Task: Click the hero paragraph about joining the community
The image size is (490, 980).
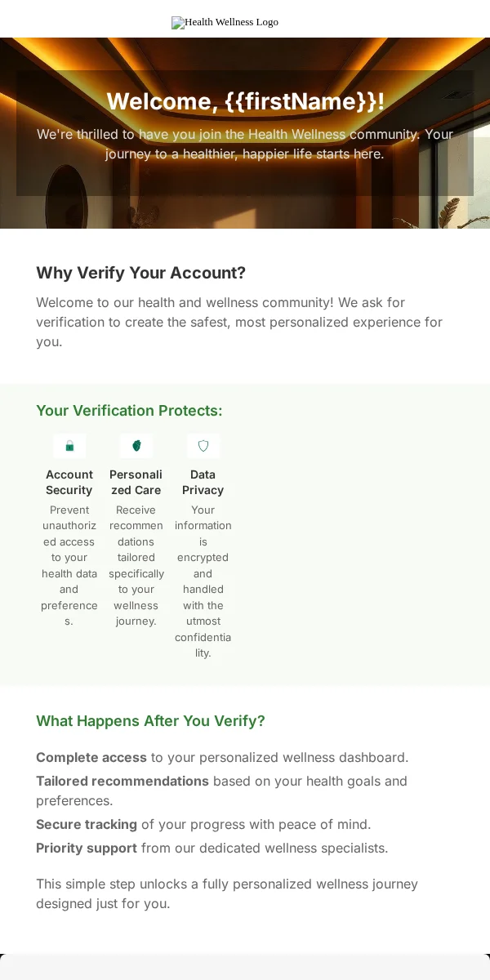Action: tap(245, 144)
